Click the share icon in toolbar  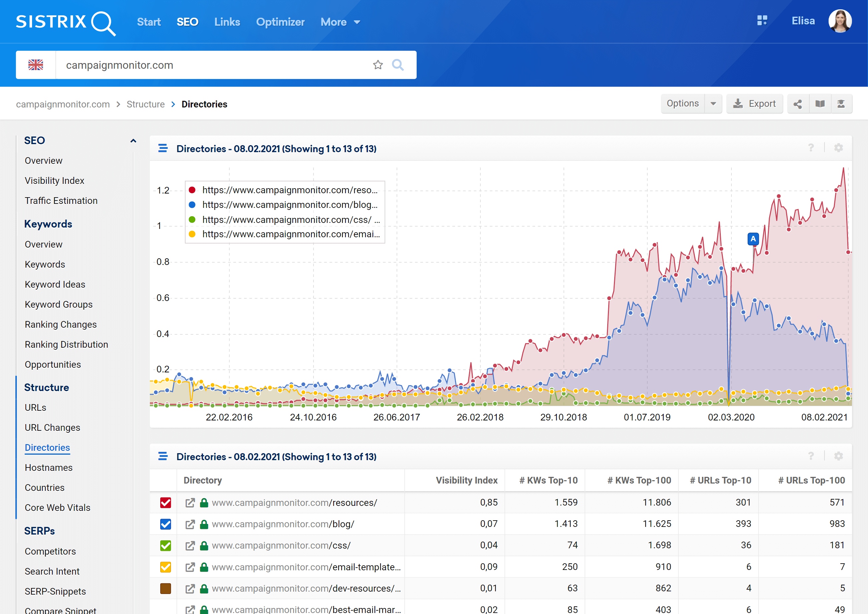[798, 104]
